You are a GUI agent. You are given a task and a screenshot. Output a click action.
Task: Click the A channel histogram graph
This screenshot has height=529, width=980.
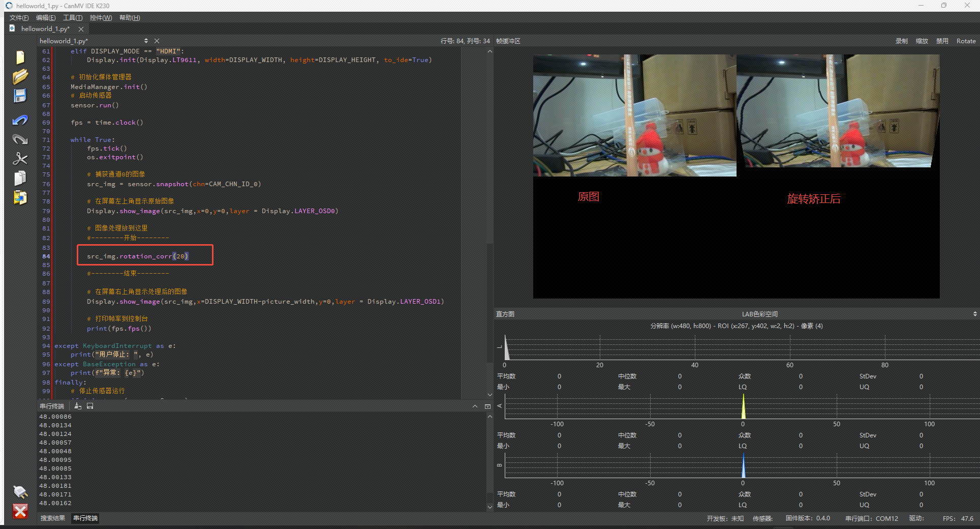point(742,406)
